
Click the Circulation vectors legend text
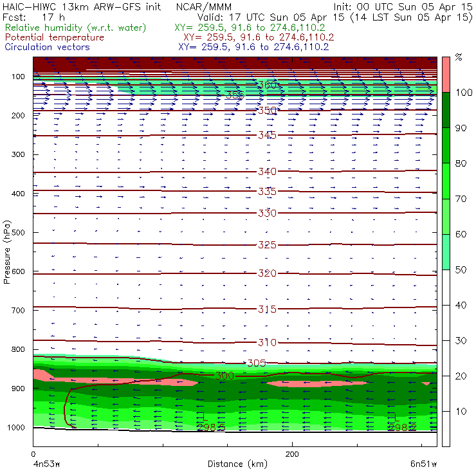point(47,47)
